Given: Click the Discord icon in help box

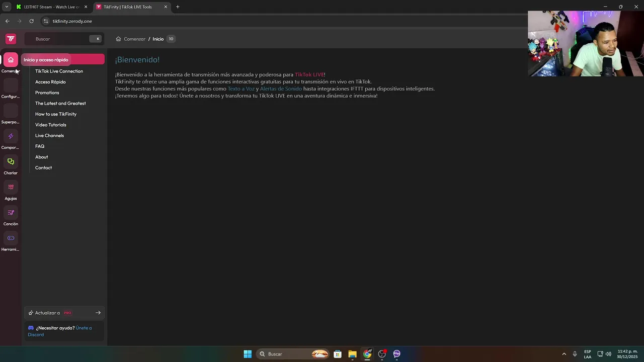Looking at the screenshot, I should coord(31,328).
